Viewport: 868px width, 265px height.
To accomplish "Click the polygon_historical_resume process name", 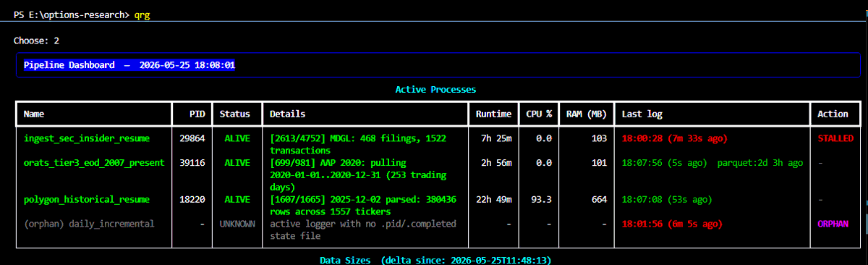I will 87,199.
